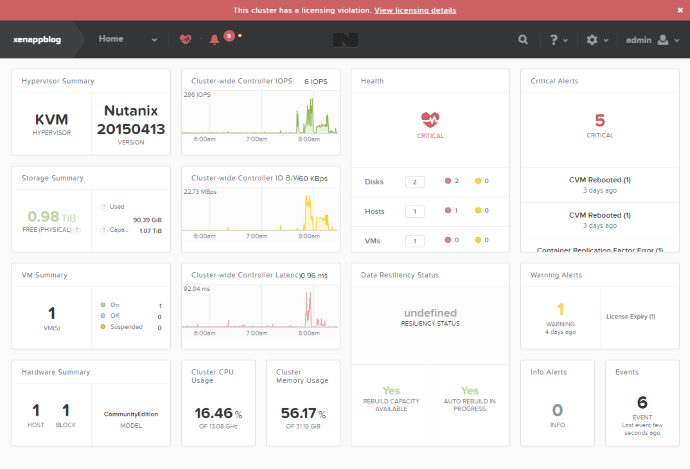Click the green On status indicator

pos(103,304)
